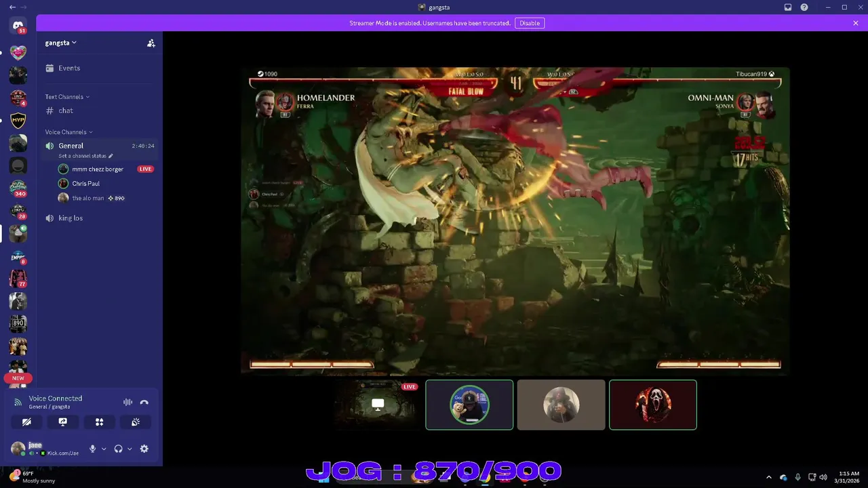Select the Ghostface avatar participant tile
This screenshot has width=868, height=488.
click(653, 405)
